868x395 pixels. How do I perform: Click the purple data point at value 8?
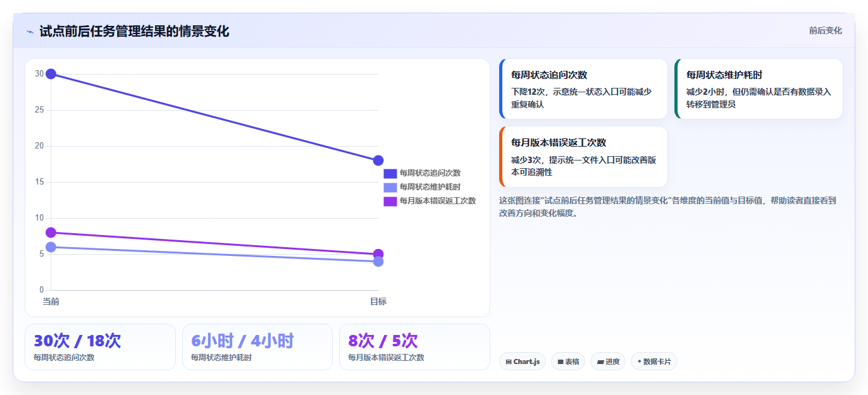51,233
